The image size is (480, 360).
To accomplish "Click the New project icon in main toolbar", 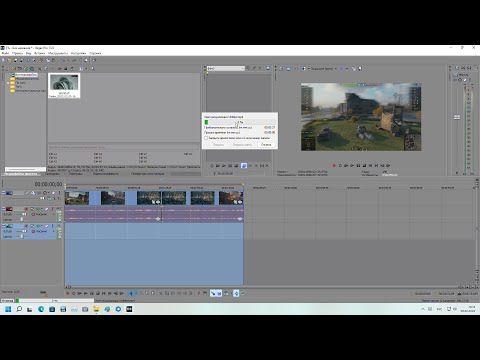I will click(x=4, y=60).
